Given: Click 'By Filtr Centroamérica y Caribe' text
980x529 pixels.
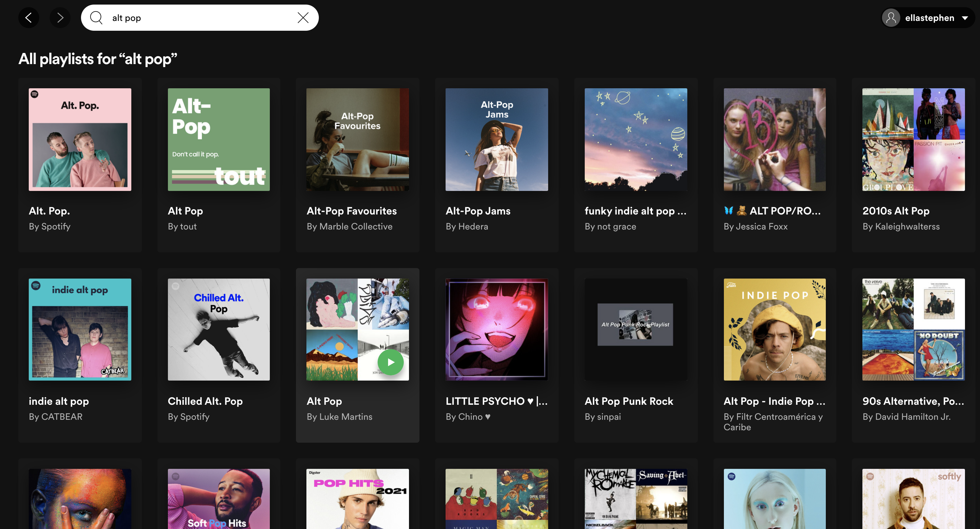Looking at the screenshot, I should click(773, 422).
